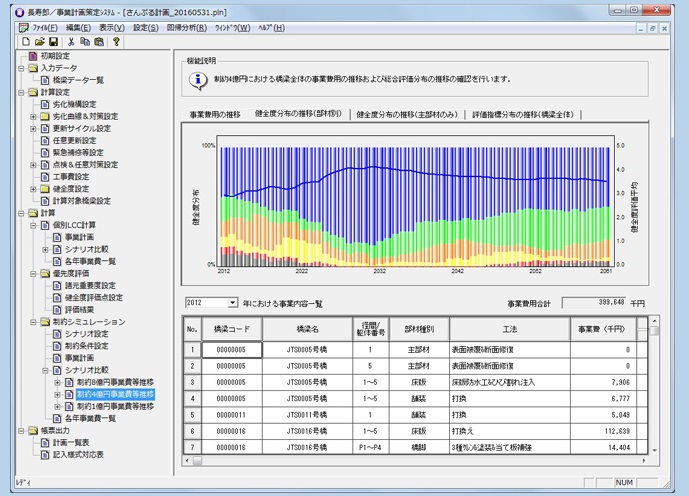This screenshot has width=689, height=496.
Task: Select 制約1億円事業費等推移 tree item
Action: click(x=116, y=406)
